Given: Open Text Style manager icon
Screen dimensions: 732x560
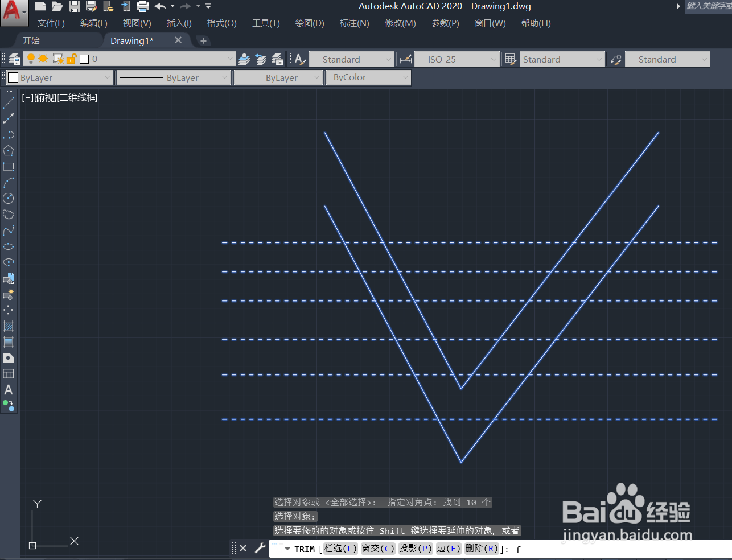Looking at the screenshot, I should (x=301, y=59).
